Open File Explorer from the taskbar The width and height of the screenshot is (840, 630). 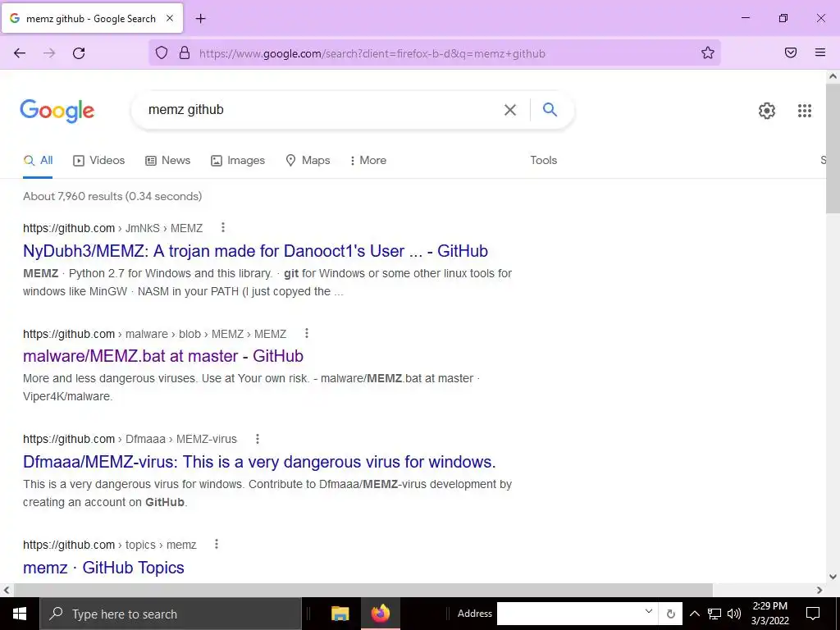[x=340, y=614]
